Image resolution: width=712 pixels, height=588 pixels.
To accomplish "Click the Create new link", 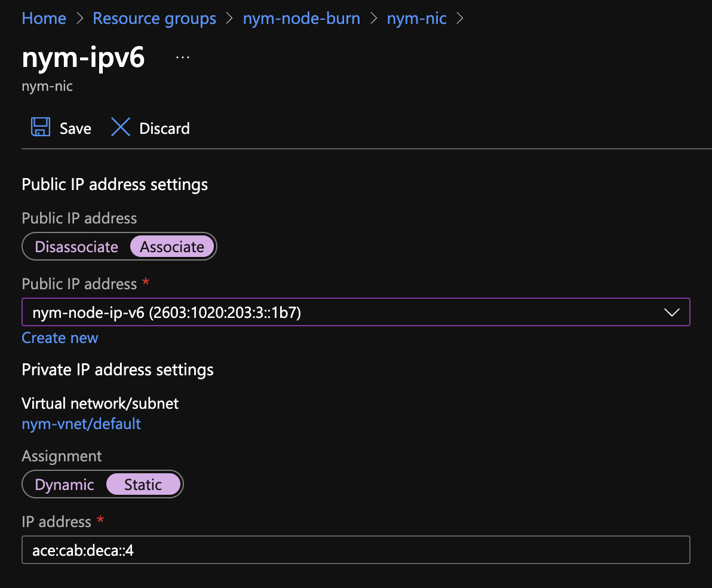I will [x=60, y=338].
